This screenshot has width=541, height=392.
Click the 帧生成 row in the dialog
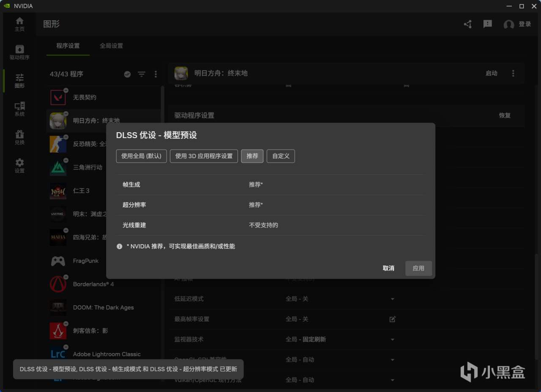tap(271, 185)
